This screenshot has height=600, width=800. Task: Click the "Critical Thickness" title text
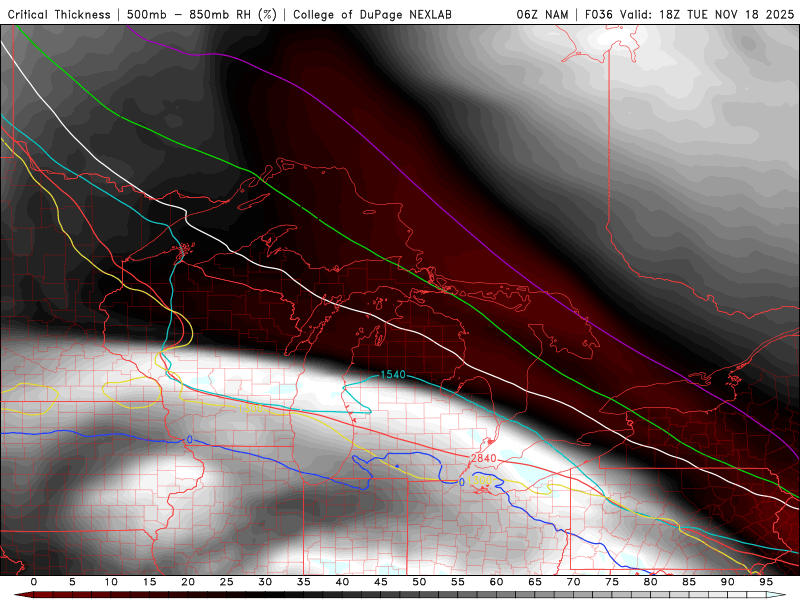(59, 14)
